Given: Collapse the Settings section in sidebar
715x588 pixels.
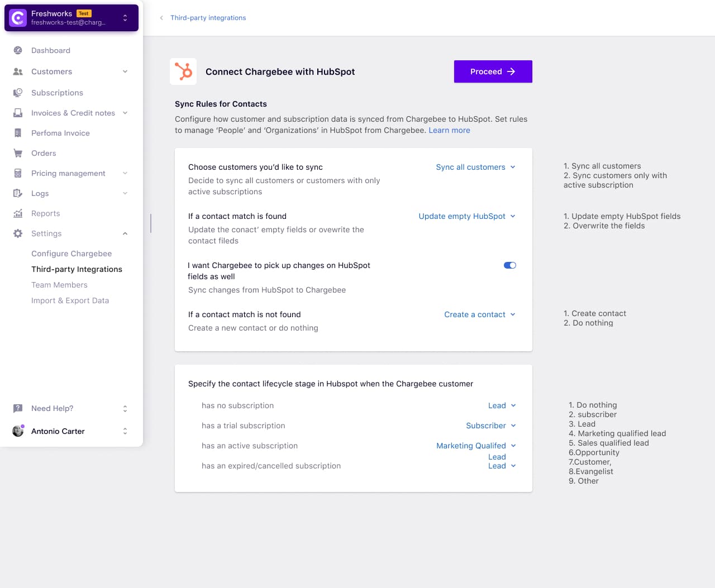Looking at the screenshot, I should coord(125,233).
